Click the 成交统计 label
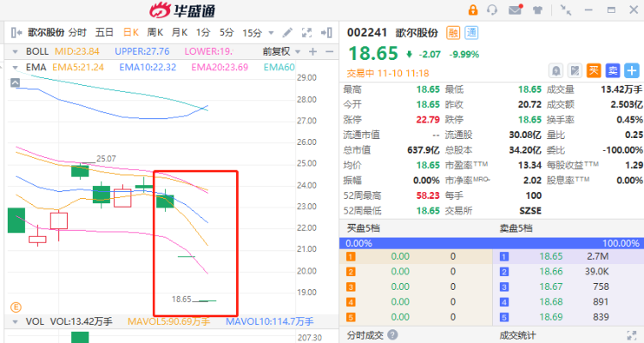 click(x=518, y=335)
